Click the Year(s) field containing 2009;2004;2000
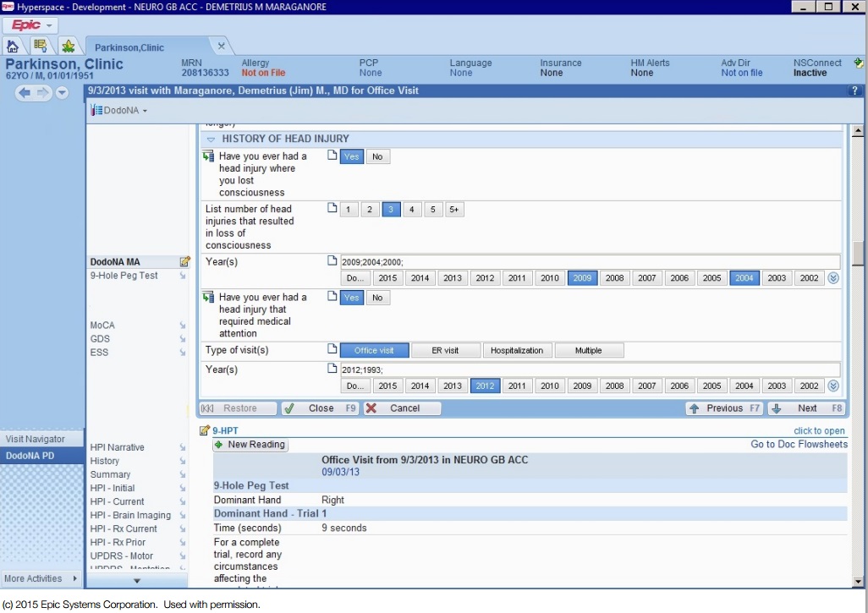This screenshot has width=868, height=613. tap(591, 262)
